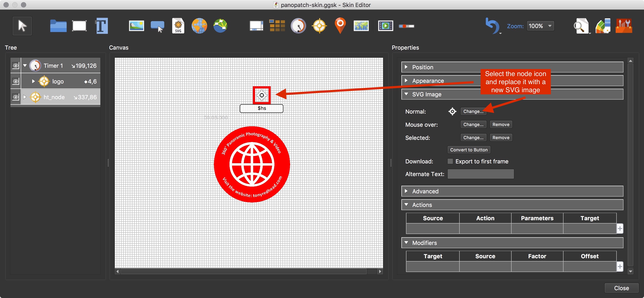The width and height of the screenshot is (644, 298).
Task: Open the Components Toolbox icon
Action: click(624, 26)
